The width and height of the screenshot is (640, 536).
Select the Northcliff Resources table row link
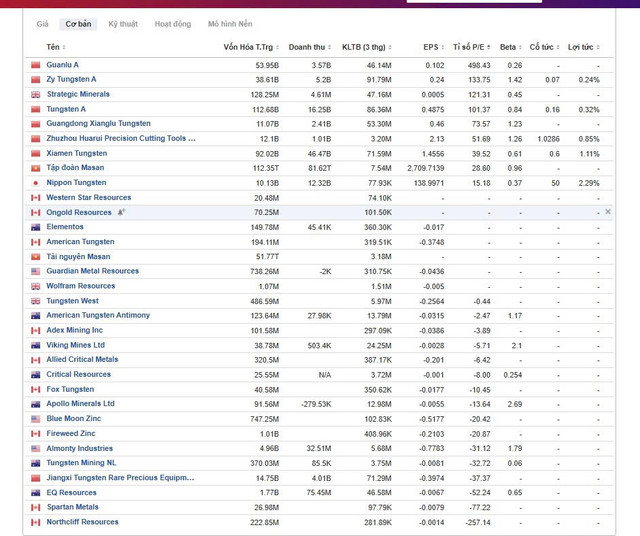(82, 522)
